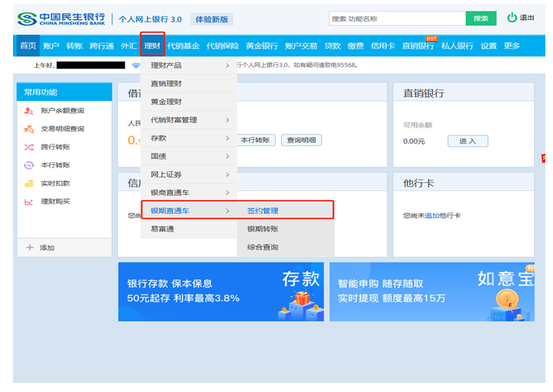Click the 搜索 功能名称 search field
Screen dimensions: 553x392
pos(396,18)
